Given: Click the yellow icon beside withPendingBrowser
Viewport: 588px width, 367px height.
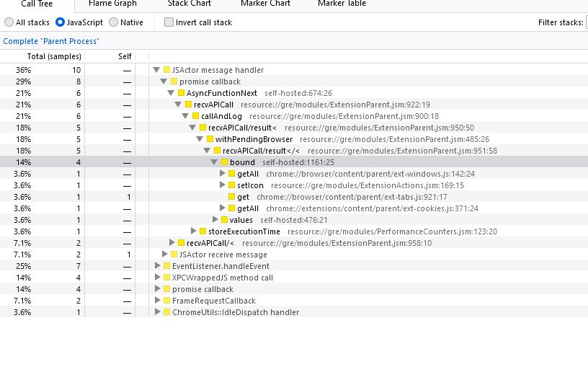Looking at the screenshot, I should [x=210, y=139].
